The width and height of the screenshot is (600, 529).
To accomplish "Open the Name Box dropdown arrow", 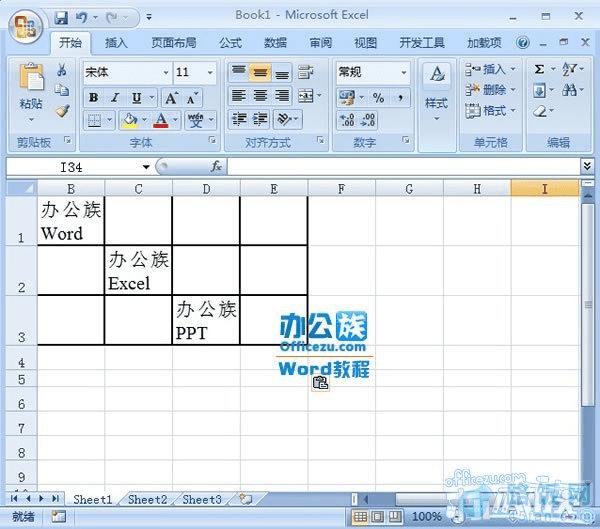I will [x=146, y=167].
